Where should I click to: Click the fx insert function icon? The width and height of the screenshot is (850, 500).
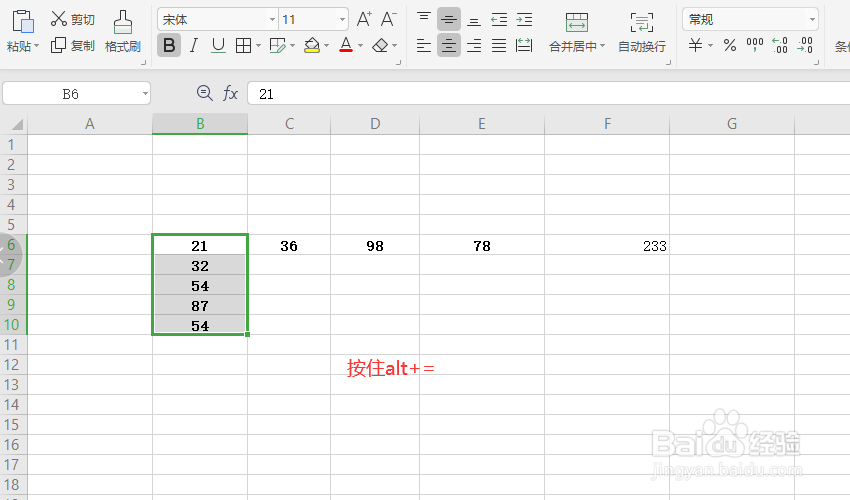click(x=230, y=93)
